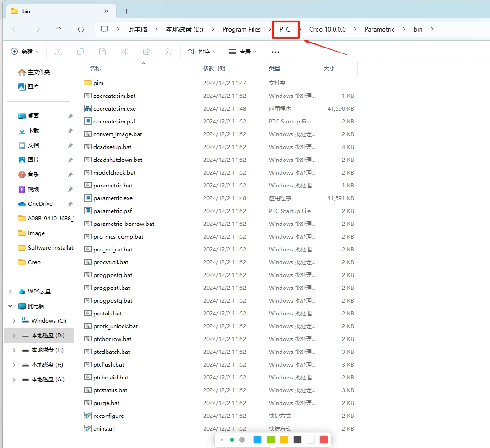Image resolution: width=490 pixels, height=448 pixels.
Task: Go up one folder level
Action: [59, 29]
